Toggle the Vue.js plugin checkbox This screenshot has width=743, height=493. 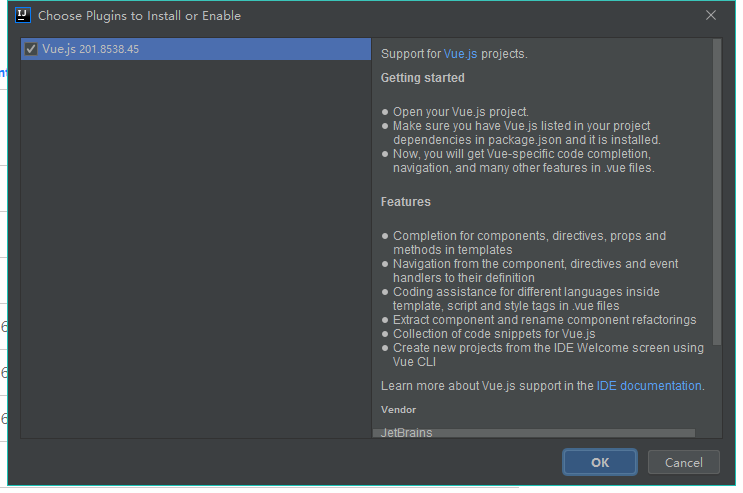31,49
